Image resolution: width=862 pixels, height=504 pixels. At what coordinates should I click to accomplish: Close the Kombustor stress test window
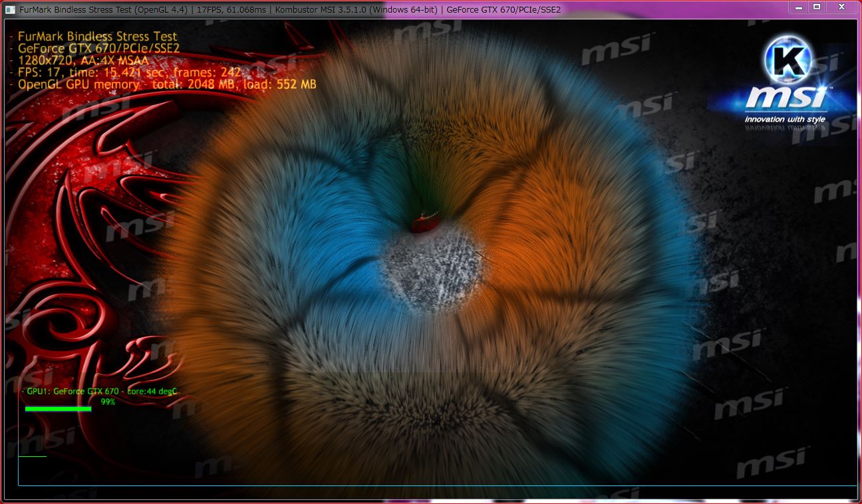[841, 7]
